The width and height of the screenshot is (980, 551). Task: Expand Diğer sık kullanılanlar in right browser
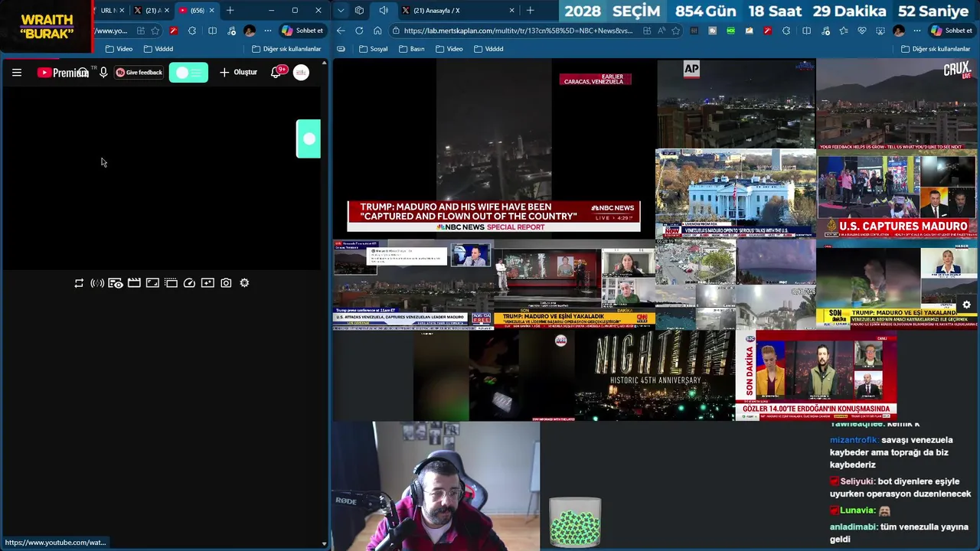tap(936, 49)
